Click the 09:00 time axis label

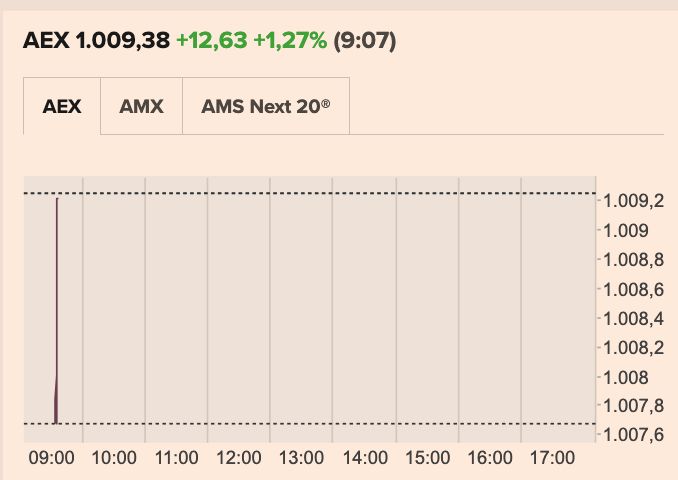tap(50, 458)
